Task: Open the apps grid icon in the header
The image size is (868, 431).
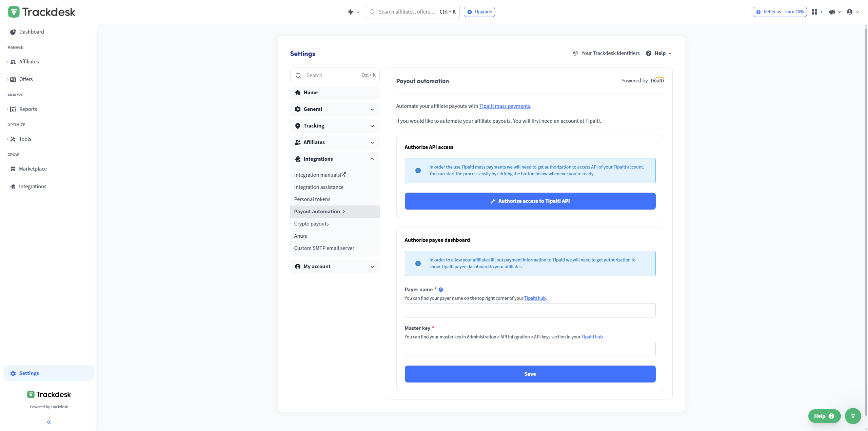Action: point(814,12)
